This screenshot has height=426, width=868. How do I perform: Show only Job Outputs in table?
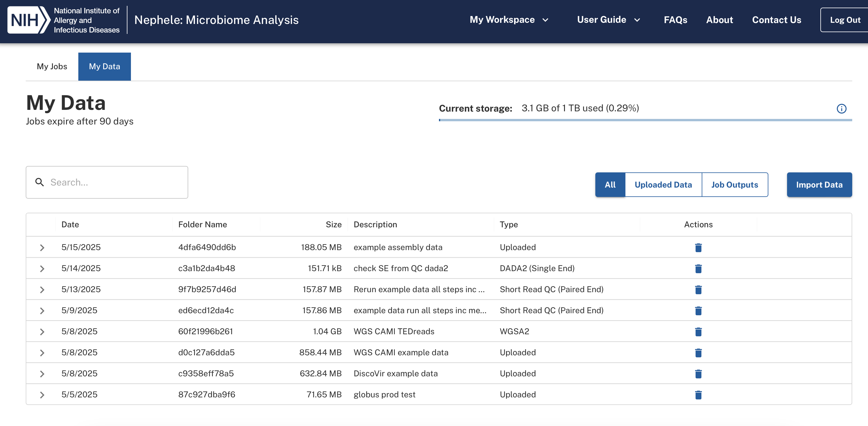tap(734, 185)
